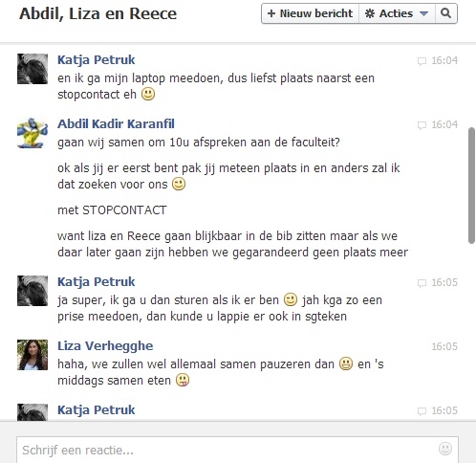Click the message icon beside Abdil's 16:04 timestamp
This screenshot has height=463, width=476.
(422, 125)
